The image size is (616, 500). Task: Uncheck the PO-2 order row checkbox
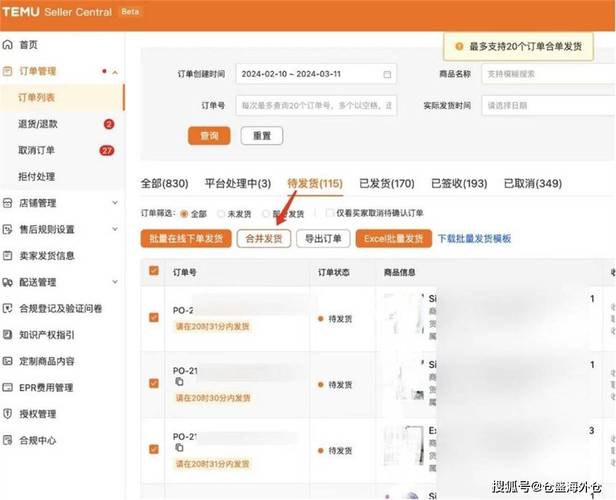154,317
